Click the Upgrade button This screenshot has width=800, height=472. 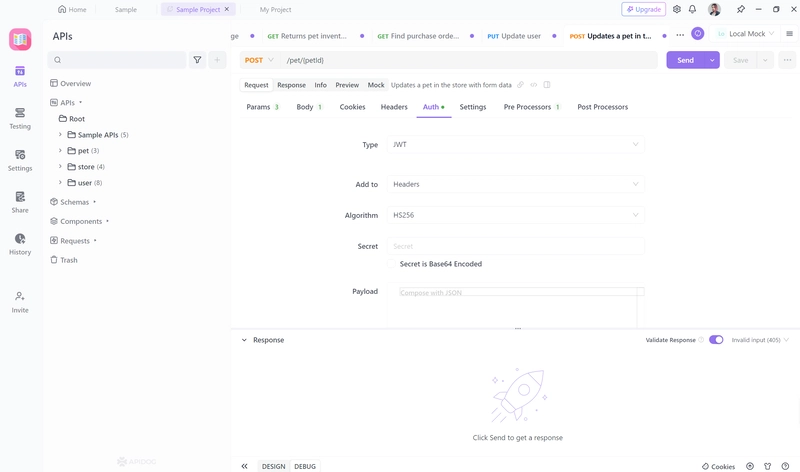click(x=643, y=9)
